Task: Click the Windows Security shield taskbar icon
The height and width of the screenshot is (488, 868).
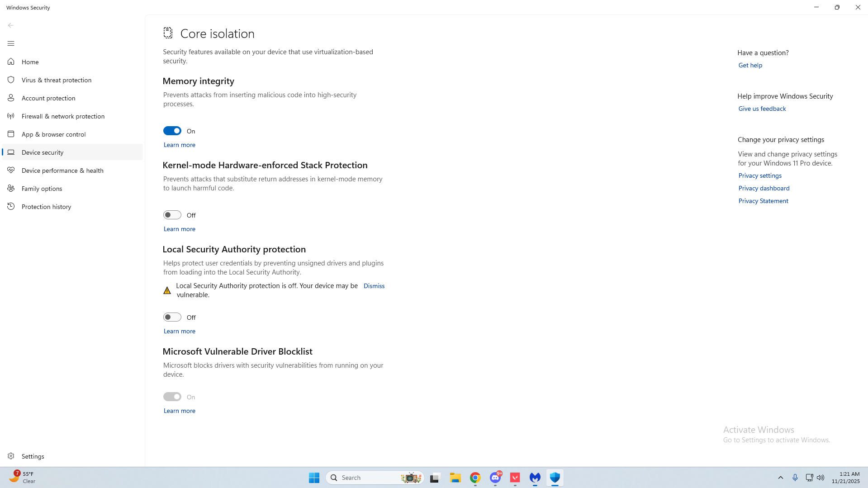Action: [555, 478]
